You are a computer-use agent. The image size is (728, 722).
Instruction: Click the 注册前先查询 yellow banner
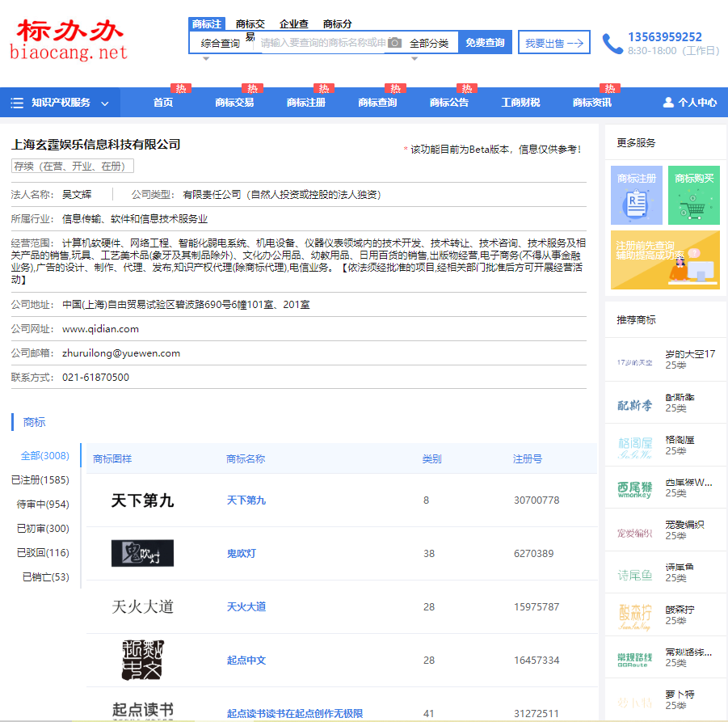click(x=665, y=260)
